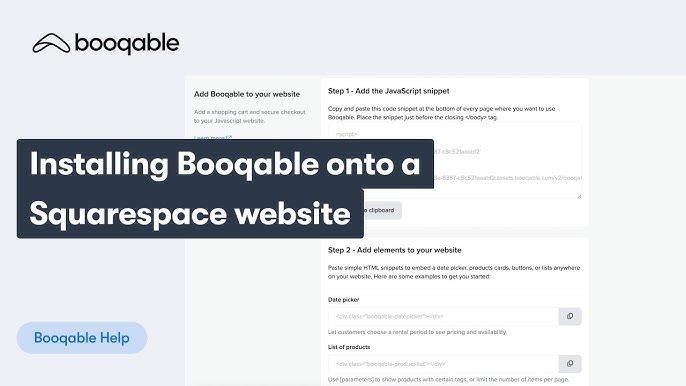
Task: Click the Use {parameters} helper text
Action: click(448, 379)
